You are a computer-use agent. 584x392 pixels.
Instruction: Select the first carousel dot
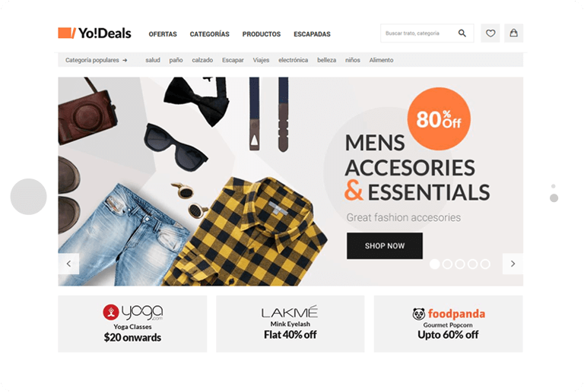click(435, 264)
